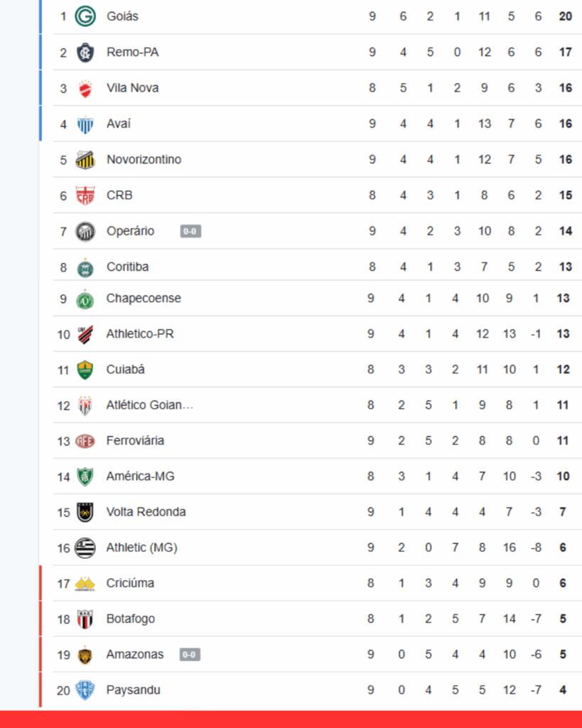
Task: Open the 0-0 live score badge beside Amazonas
Action: click(x=190, y=655)
